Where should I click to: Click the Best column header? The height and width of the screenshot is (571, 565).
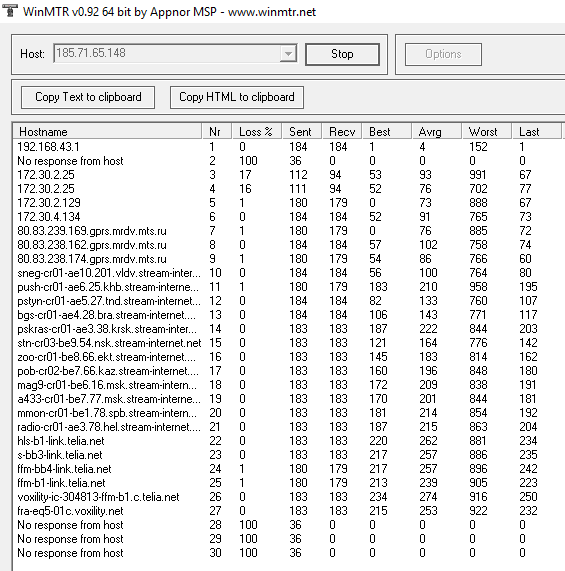point(387,131)
